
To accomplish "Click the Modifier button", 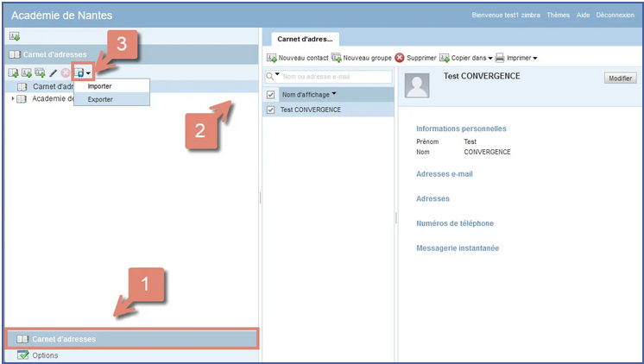I will coord(619,78).
